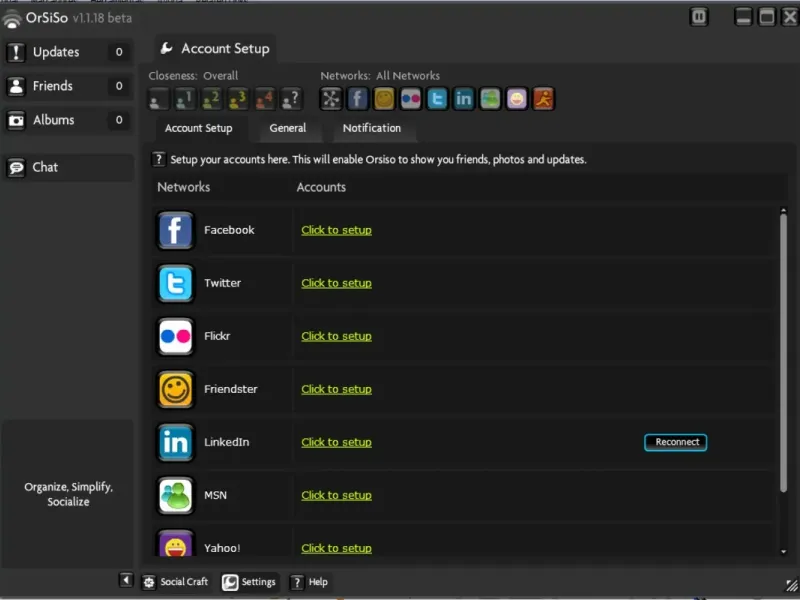800x600 pixels.
Task: Click the large LinkedIn network icon
Action: tap(176, 443)
